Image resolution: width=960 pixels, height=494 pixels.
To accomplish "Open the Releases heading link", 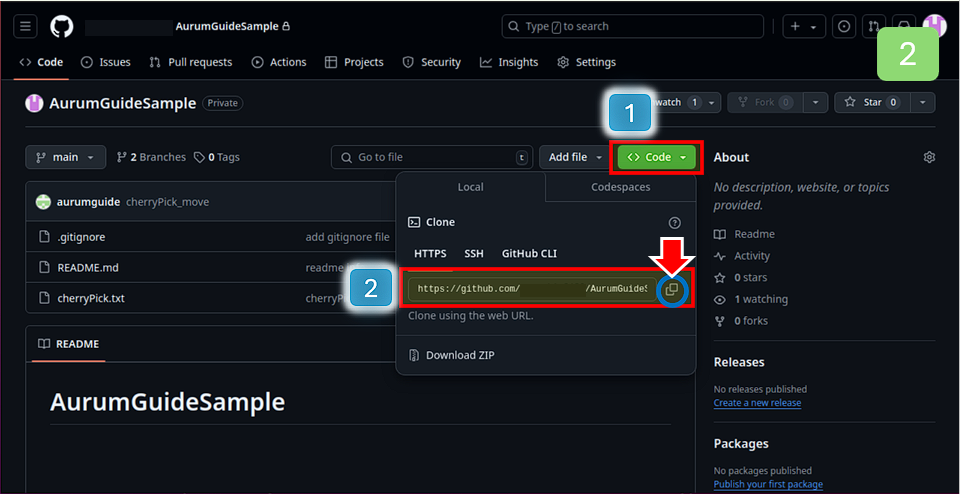I will [x=739, y=362].
